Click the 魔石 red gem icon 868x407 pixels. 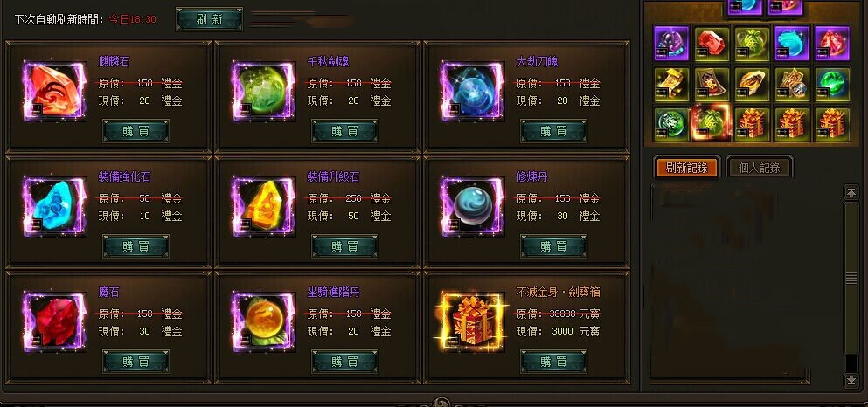tap(54, 321)
